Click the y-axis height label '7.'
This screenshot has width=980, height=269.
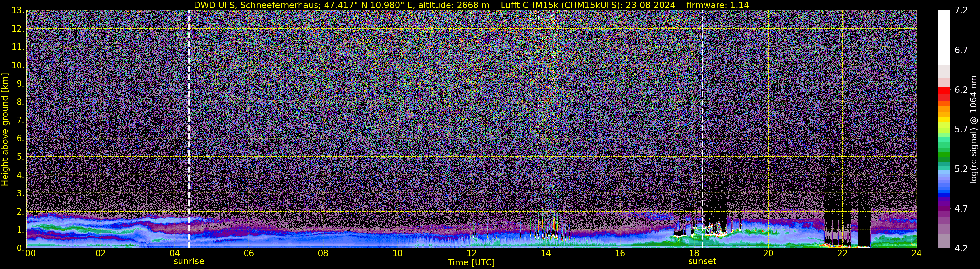(x=20, y=120)
